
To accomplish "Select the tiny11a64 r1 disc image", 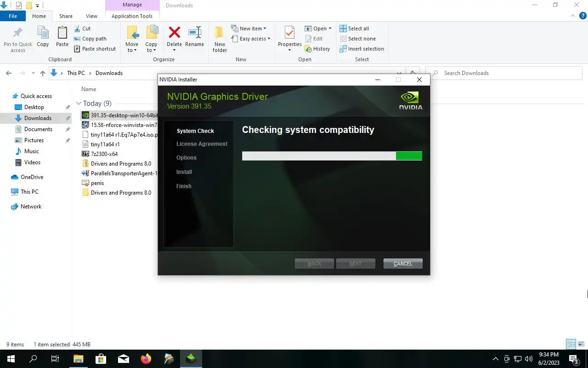I will (105, 144).
